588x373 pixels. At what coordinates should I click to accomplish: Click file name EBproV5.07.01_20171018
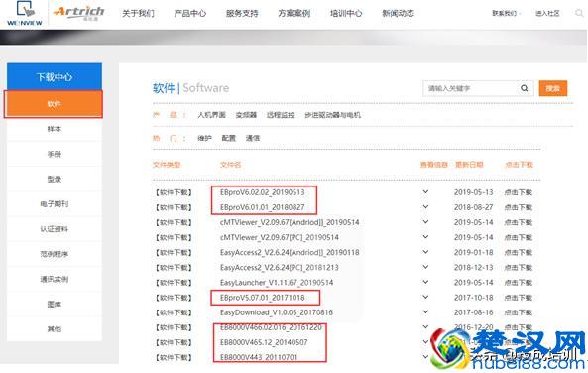pos(262,298)
